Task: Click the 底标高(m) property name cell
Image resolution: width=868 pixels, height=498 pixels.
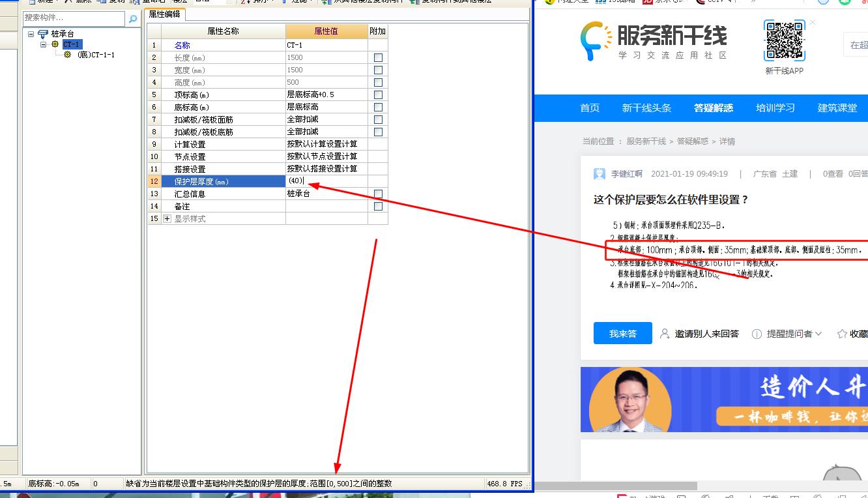Action: click(x=224, y=107)
